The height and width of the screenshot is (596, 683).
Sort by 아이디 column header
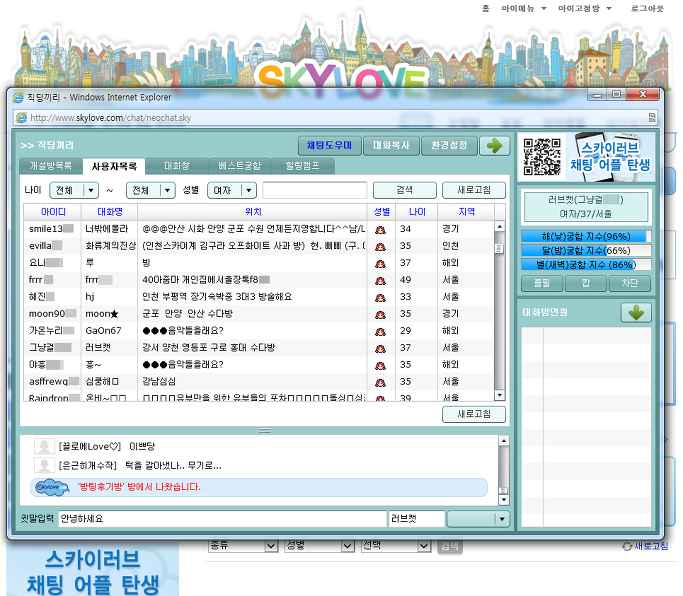coord(53,212)
